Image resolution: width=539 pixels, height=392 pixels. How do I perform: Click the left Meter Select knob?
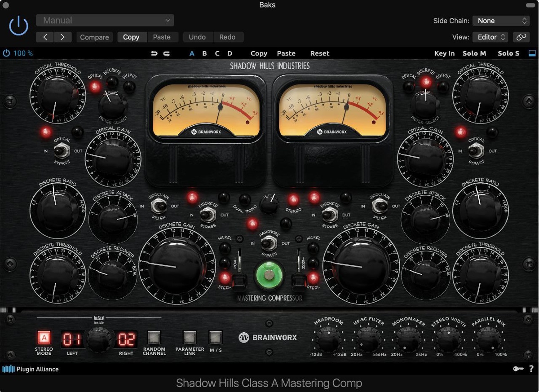click(x=112, y=105)
